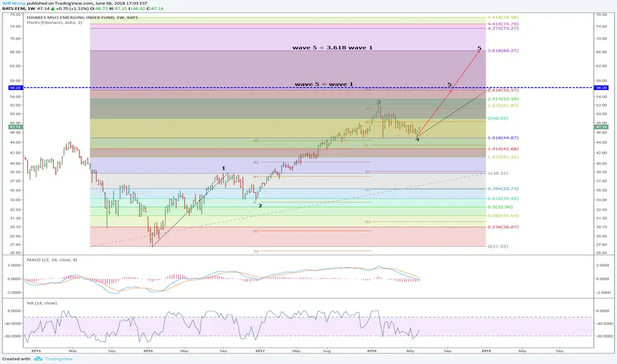This screenshot has width=617, height=364.
Task: Click the blue 56.20 price tag on right axis
Action: coord(601,88)
